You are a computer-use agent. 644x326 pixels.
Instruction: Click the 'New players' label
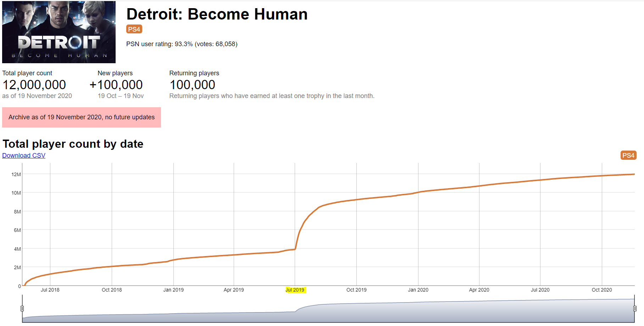pyautogui.click(x=115, y=73)
